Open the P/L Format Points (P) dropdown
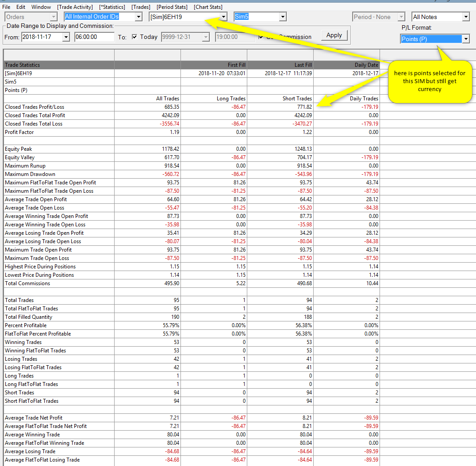Viewport: 476px width, 466px height. coord(465,39)
